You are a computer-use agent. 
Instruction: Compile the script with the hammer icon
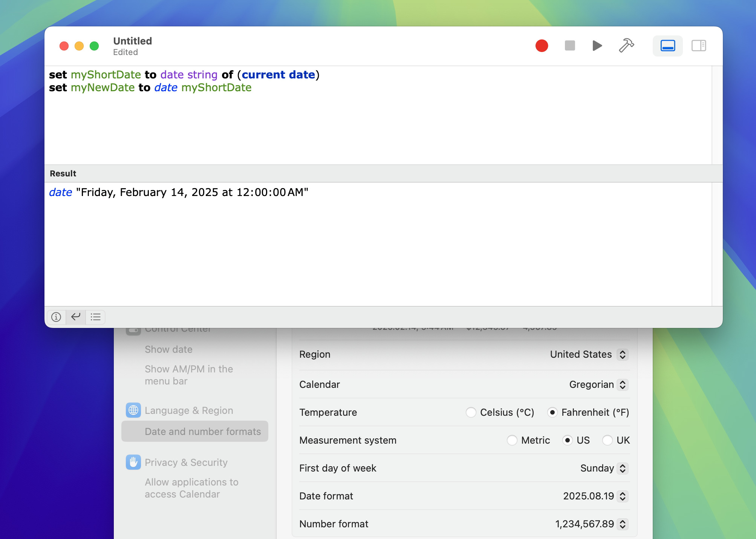[626, 46]
